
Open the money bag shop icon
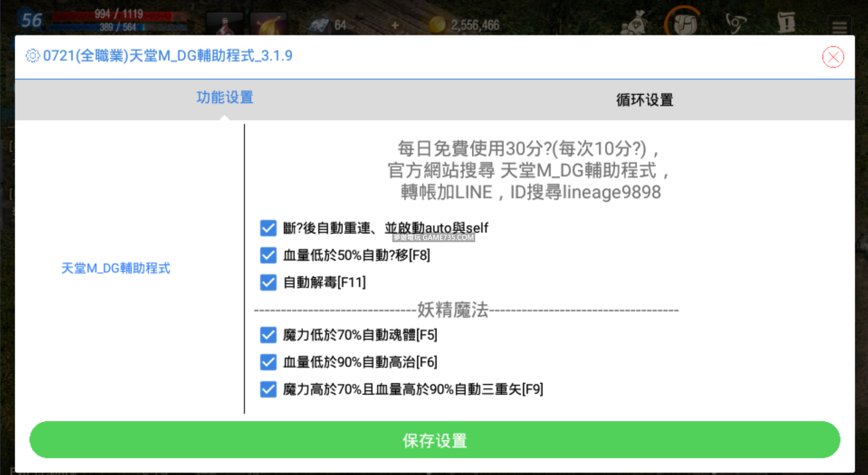pos(634,22)
